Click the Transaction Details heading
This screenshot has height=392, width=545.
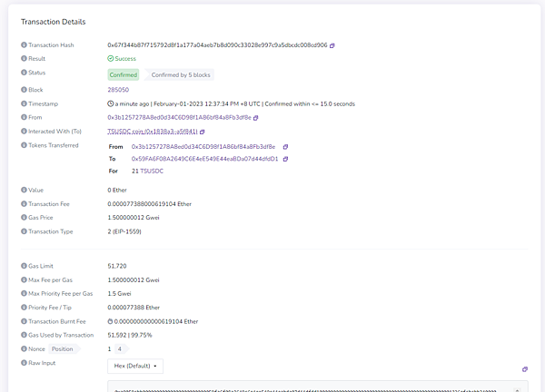click(x=54, y=22)
